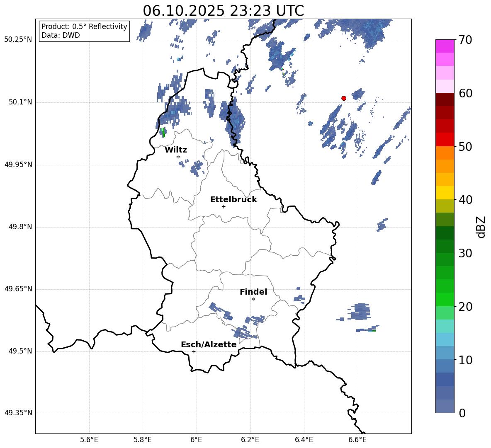Screen dimensions: 491x448
Task: Pick the bright green swatch just above 20 dBZ
Action: click(445, 299)
